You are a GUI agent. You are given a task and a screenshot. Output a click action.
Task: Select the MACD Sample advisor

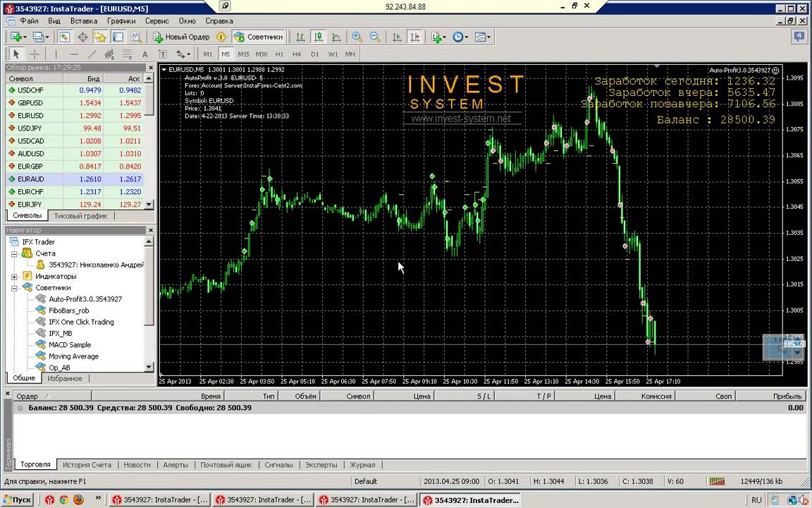pos(69,345)
